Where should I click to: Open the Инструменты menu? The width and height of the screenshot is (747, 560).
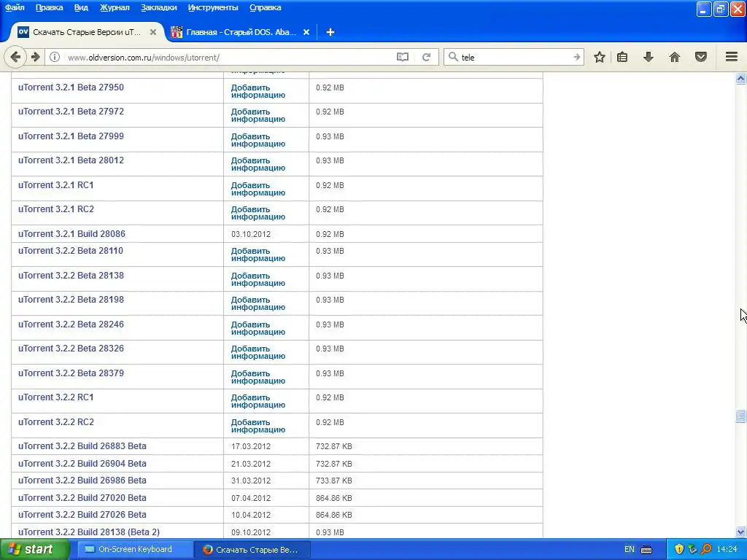coord(213,7)
